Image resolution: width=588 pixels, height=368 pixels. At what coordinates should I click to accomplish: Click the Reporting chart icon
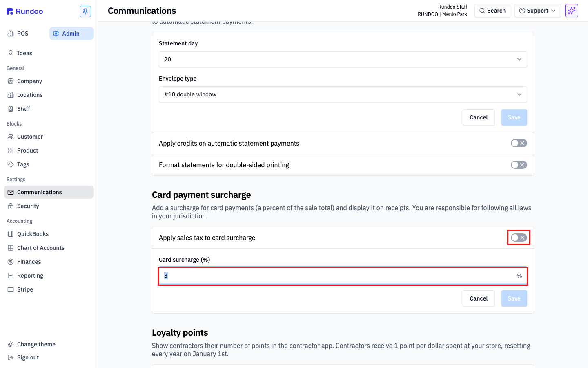pos(11,276)
